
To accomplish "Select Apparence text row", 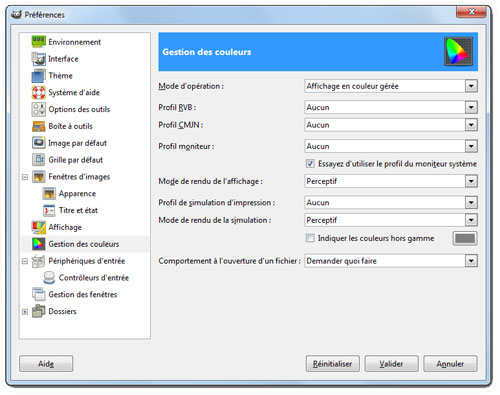I will 77,194.
